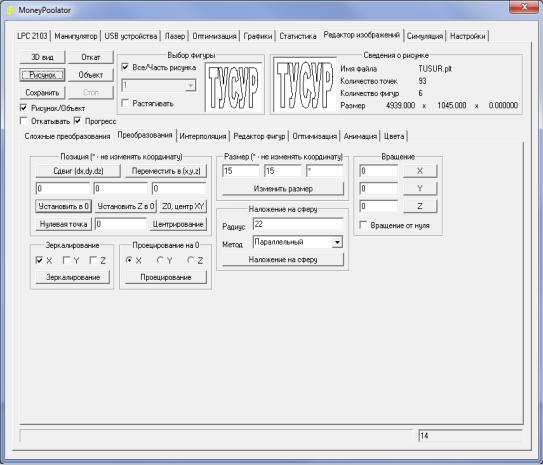
Task: Click the 3D вид button
Action: [x=42, y=57]
